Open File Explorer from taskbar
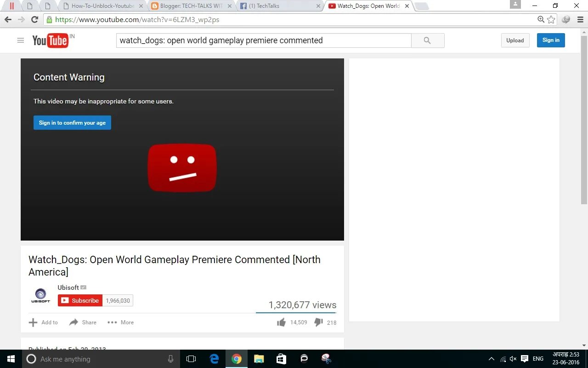The width and height of the screenshot is (588, 368). point(259,359)
